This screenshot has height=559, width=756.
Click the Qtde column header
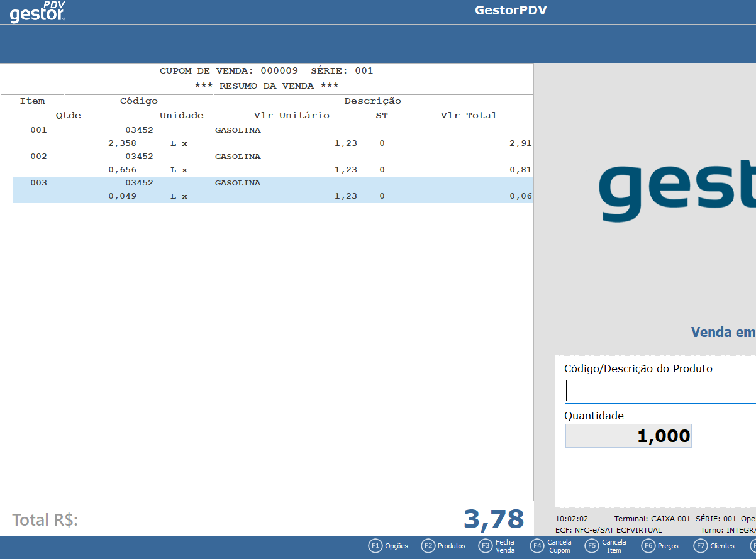69,116
